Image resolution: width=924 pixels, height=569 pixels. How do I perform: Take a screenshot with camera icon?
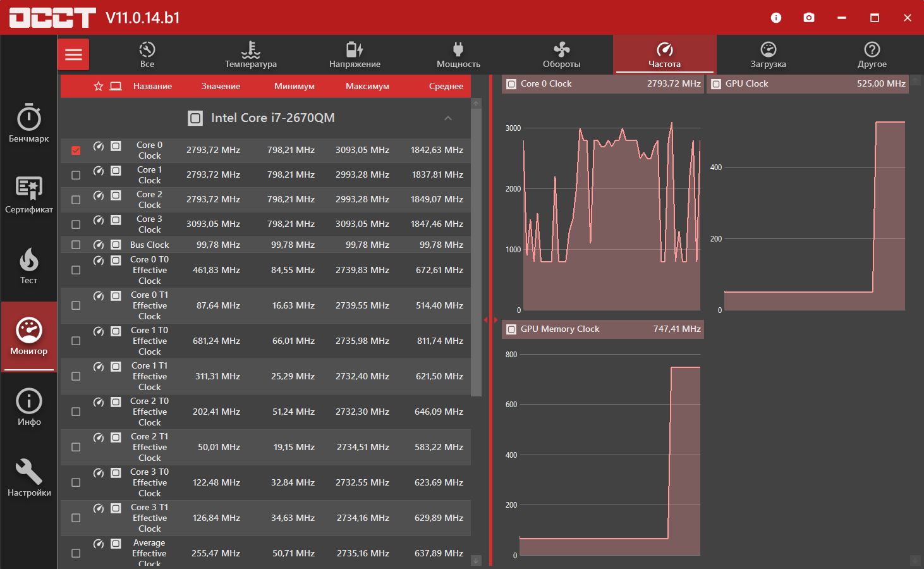809,18
